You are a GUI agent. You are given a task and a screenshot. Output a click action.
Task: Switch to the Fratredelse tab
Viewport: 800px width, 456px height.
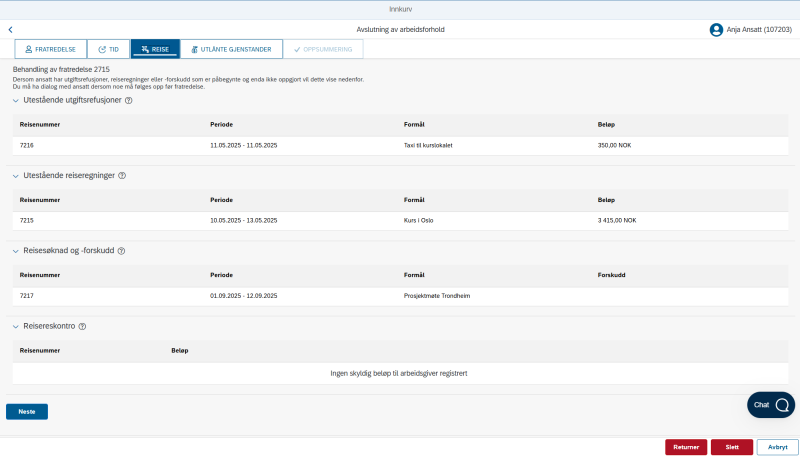tap(51, 49)
